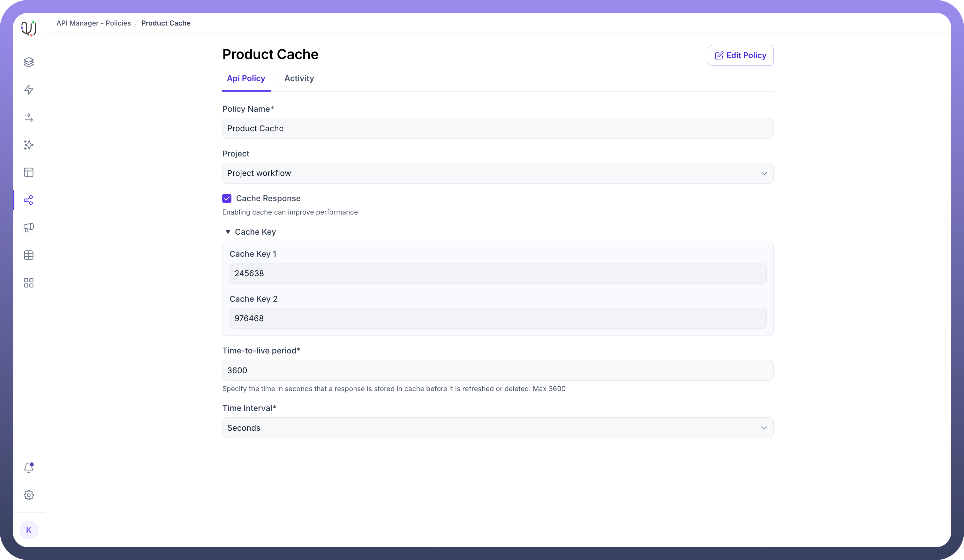Click the Edit Policy button
The image size is (964, 560).
740,56
